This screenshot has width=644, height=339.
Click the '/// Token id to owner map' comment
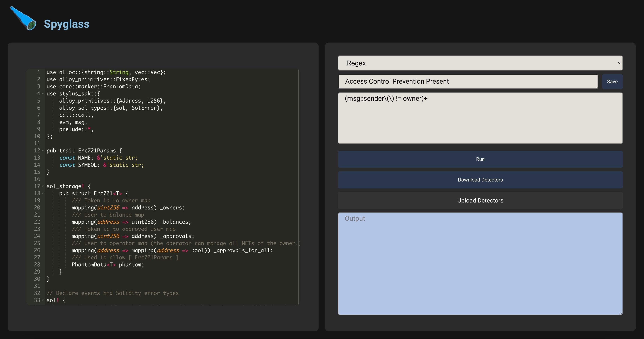pos(111,201)
